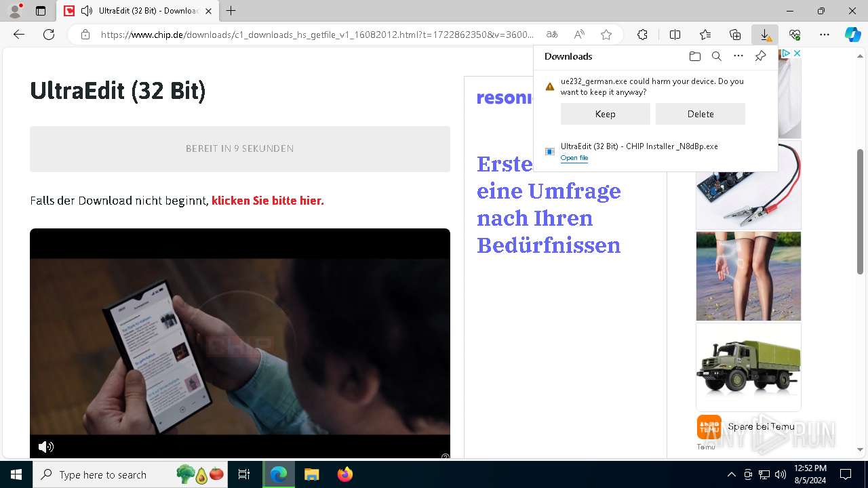This screenshot has width=868, height=488.
Task: Open Collections icon
Action: [x=735, y=35]
